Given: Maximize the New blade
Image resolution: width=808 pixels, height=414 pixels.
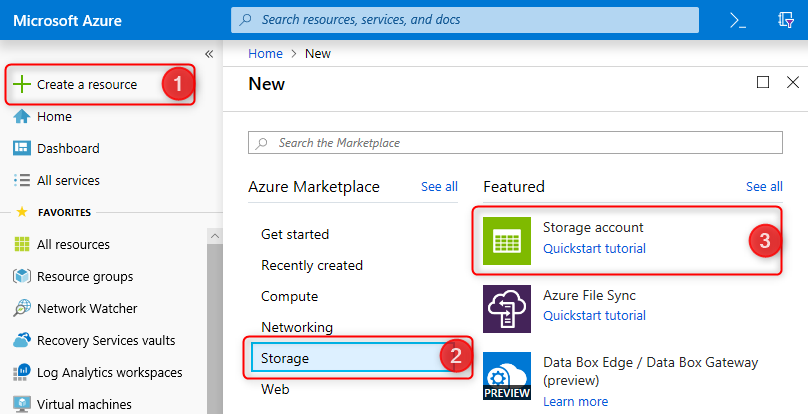Looking at the screenshot, I should pos(763,82).
